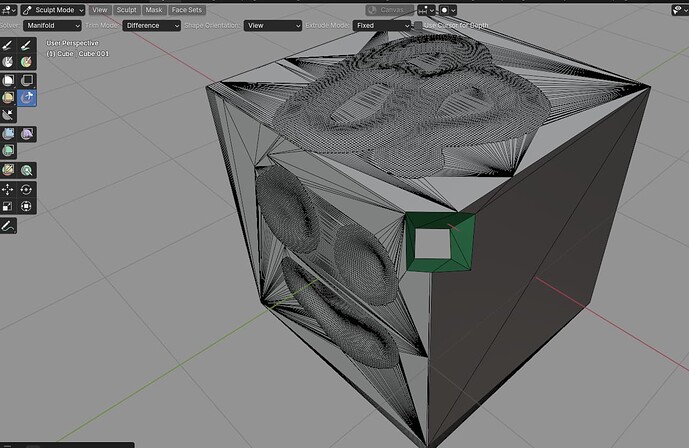Select the combined Transform tool

coord(26,206)
